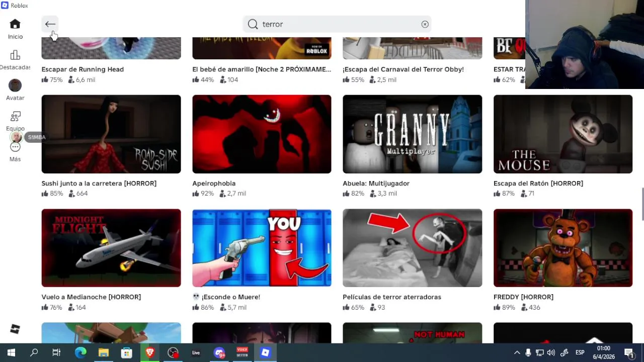
Task: Open the Apeirophobia game thumbnail
Action: tap(262, 134)
